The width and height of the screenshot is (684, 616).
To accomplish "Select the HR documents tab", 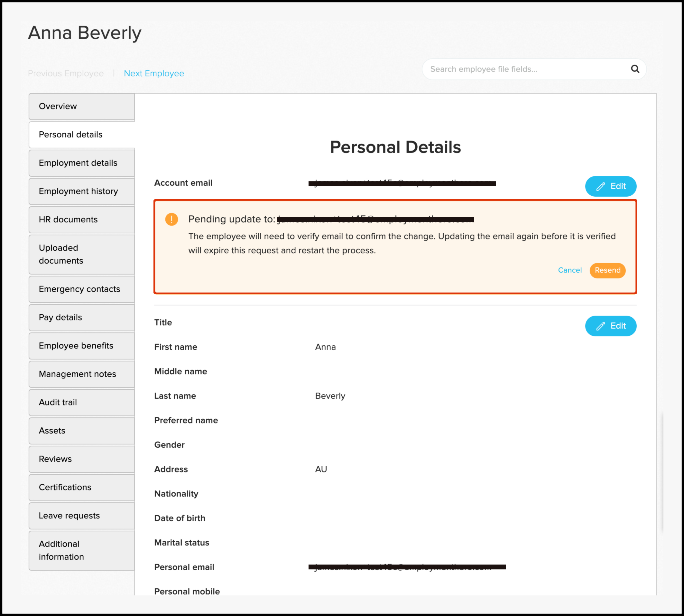I will click(x=82, y=220).
